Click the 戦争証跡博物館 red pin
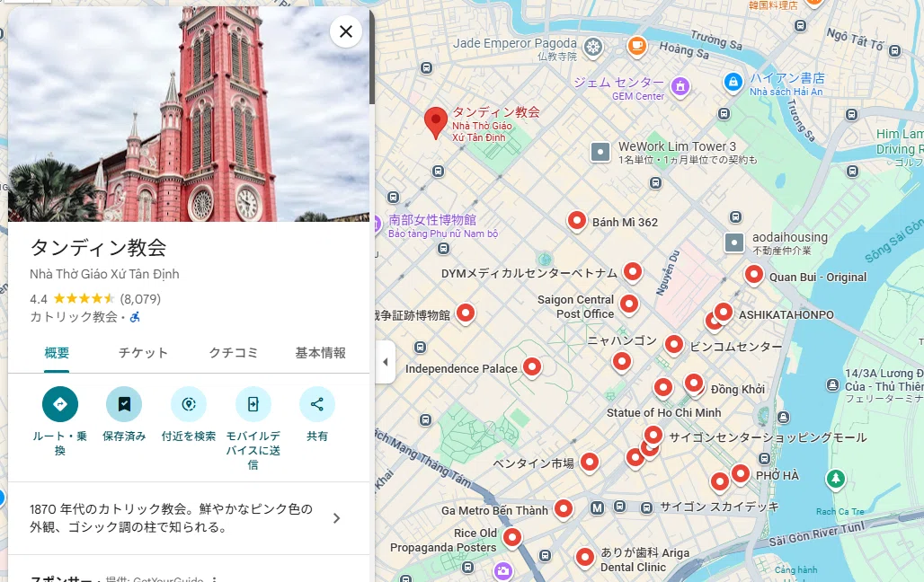 click(x=466, y=313)
